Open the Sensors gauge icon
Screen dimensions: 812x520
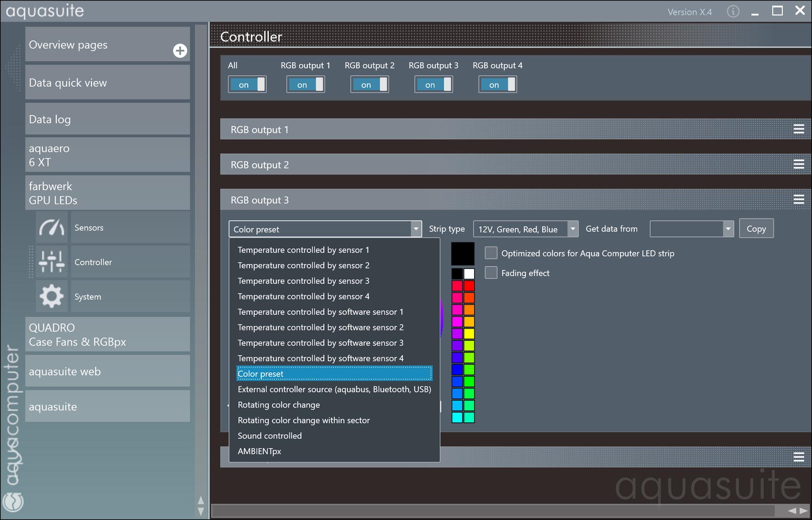click(x=52, y=228)
